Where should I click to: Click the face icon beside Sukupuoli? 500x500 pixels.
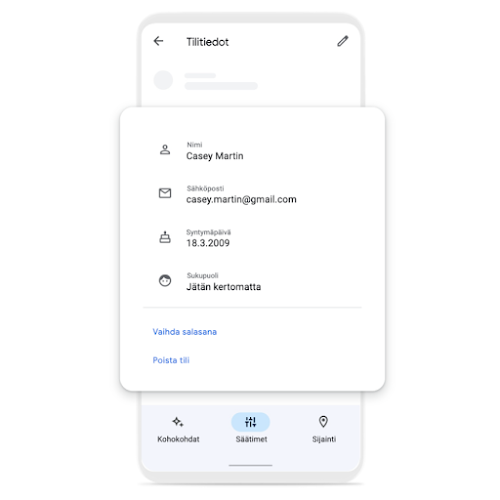click(165, 280)
